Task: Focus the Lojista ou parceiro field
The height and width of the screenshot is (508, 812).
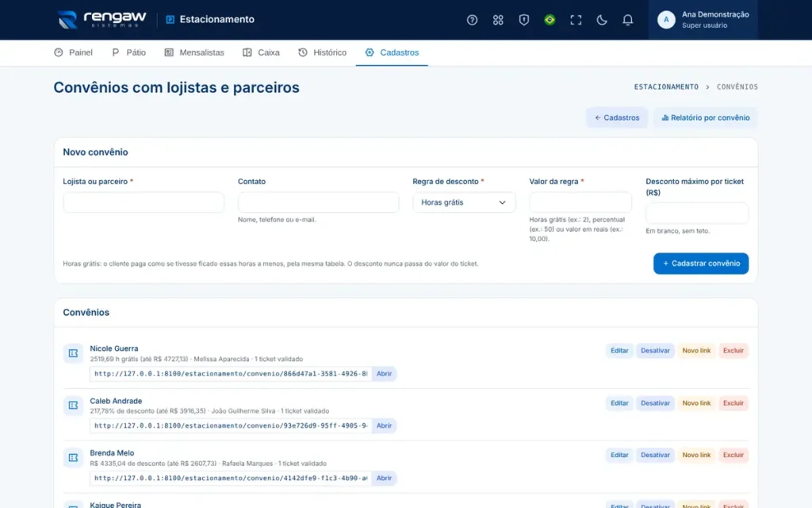Action: 144,202
